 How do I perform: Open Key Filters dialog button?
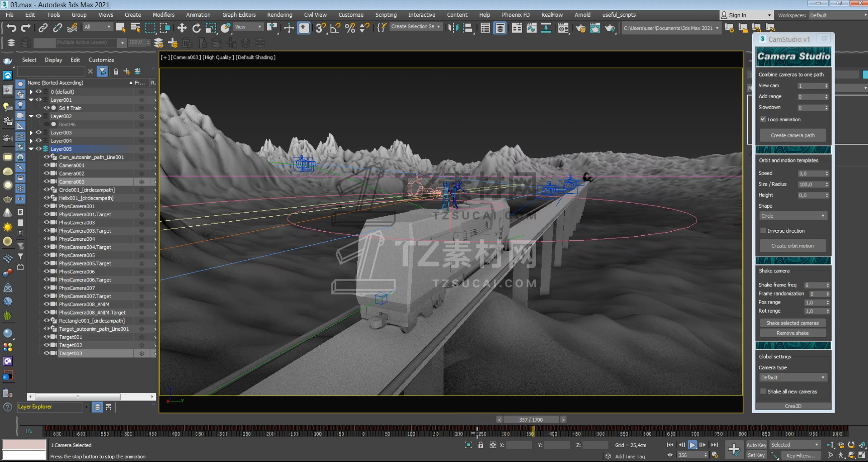[x=800, y=456]
